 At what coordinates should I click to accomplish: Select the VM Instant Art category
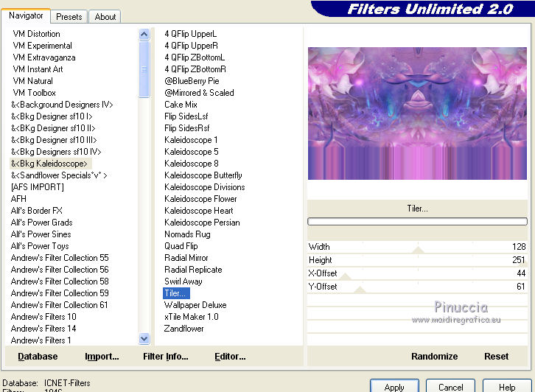pos(38,69)
